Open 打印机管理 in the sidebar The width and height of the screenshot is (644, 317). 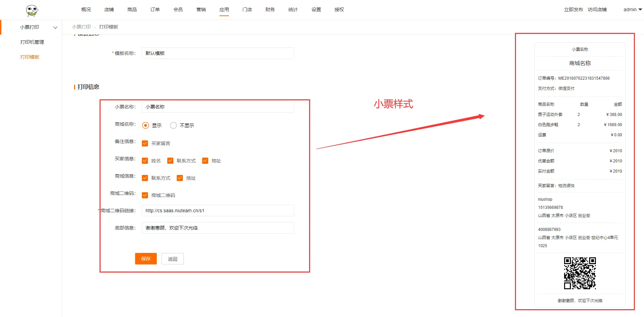(x=32, y=42)
